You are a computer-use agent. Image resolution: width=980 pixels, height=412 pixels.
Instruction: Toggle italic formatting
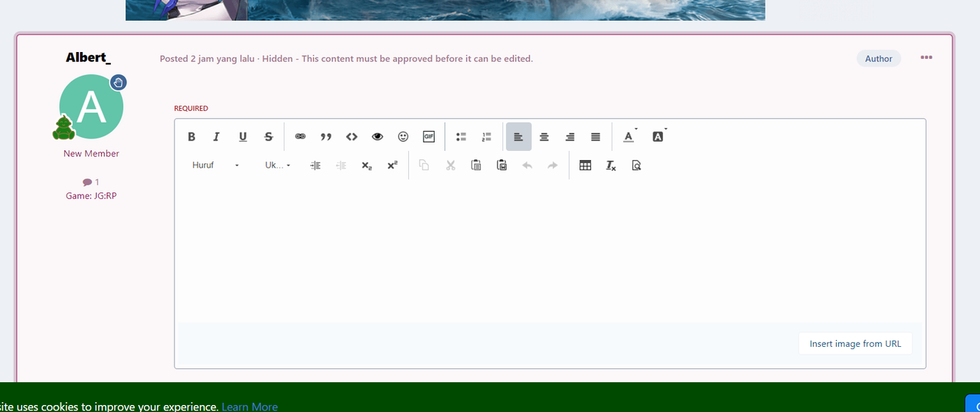coord(217,137)
